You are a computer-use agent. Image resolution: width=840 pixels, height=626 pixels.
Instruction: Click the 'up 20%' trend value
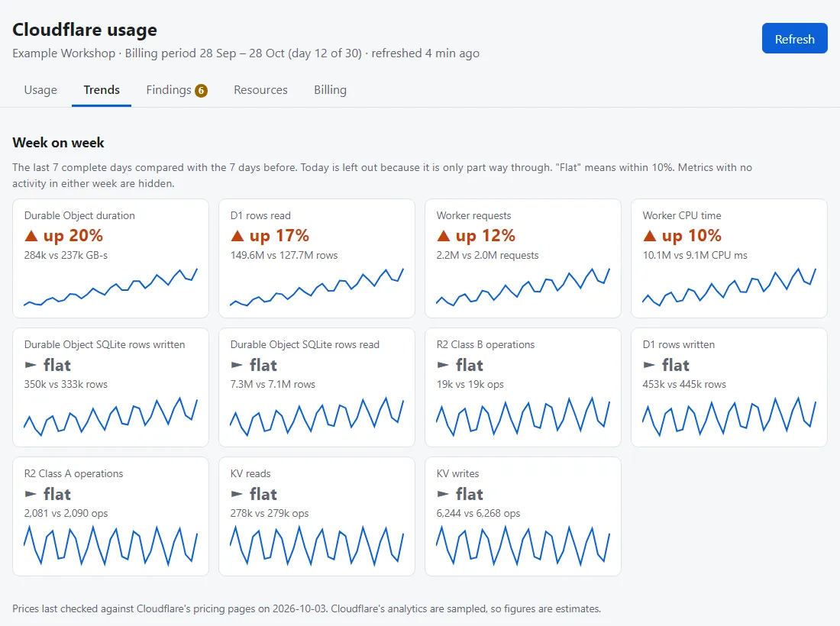tap(73, 236)
